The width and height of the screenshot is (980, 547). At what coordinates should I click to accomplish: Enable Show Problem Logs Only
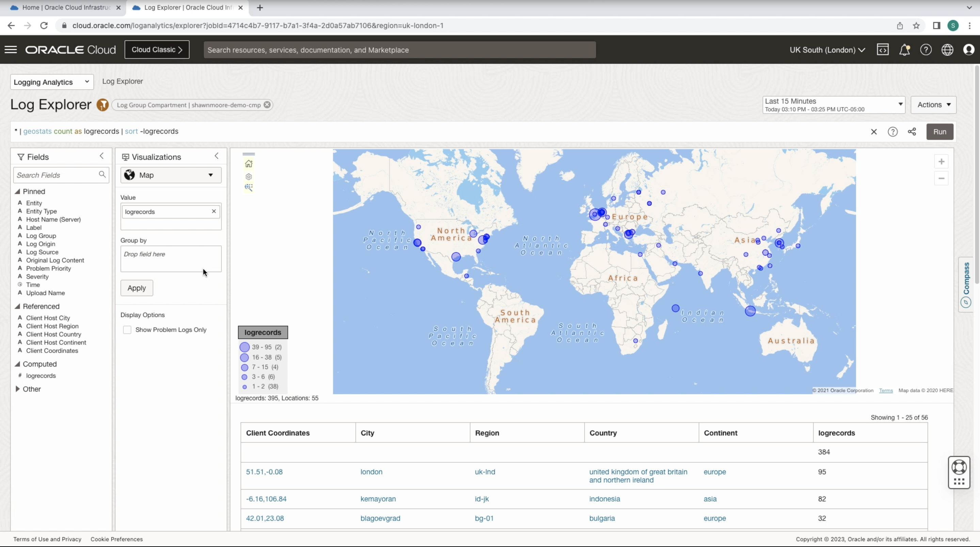coord(127,330)
